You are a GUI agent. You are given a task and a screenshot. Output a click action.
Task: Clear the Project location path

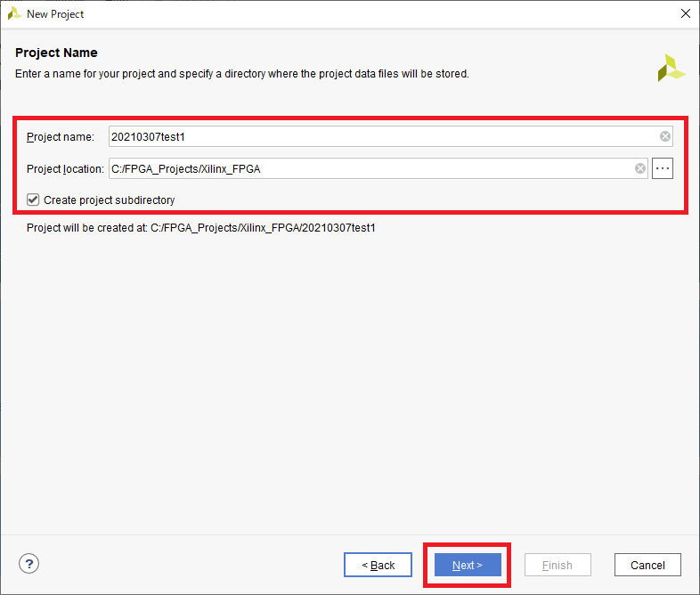[x=640, y=168]
